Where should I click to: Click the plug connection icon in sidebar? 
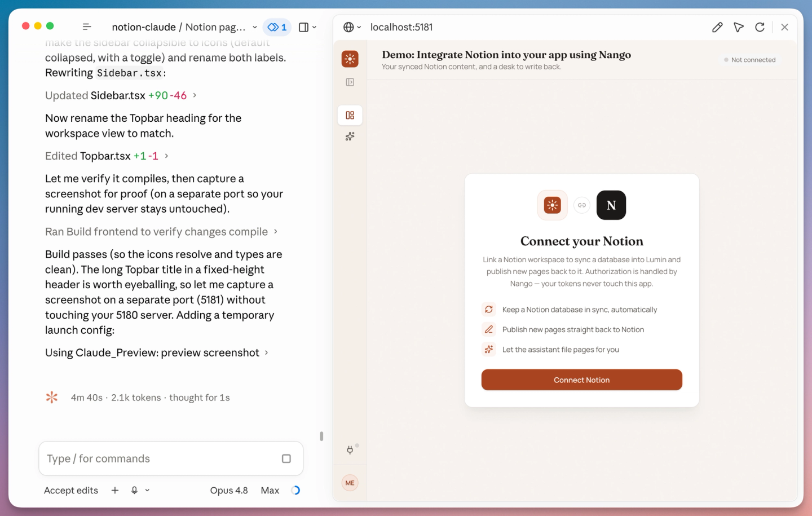point(350,450)
